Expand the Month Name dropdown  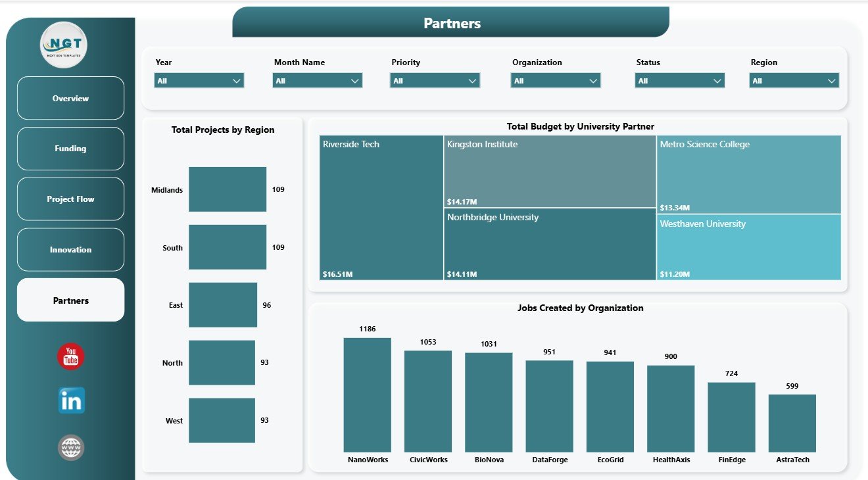pyautogui.click(x=318, y=80)
